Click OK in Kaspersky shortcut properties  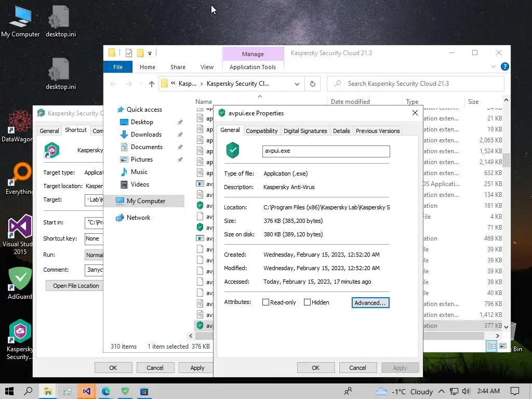(x=113, y=368)
